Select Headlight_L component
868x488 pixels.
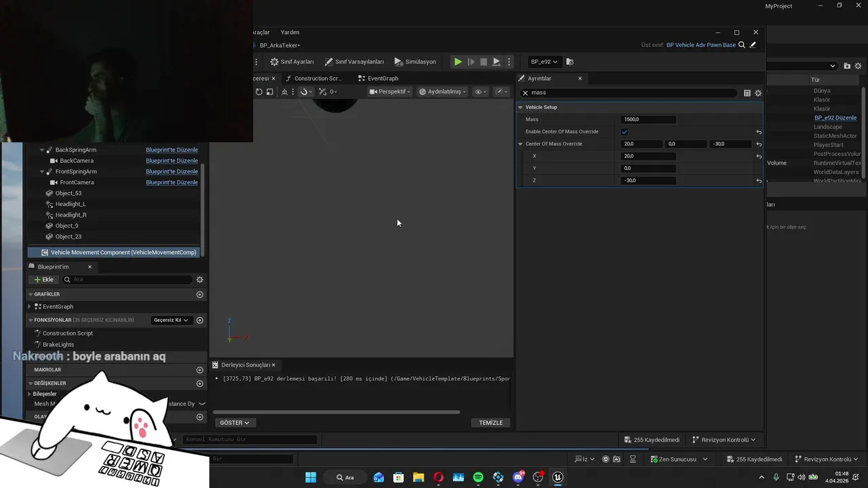tap(71, 204)
